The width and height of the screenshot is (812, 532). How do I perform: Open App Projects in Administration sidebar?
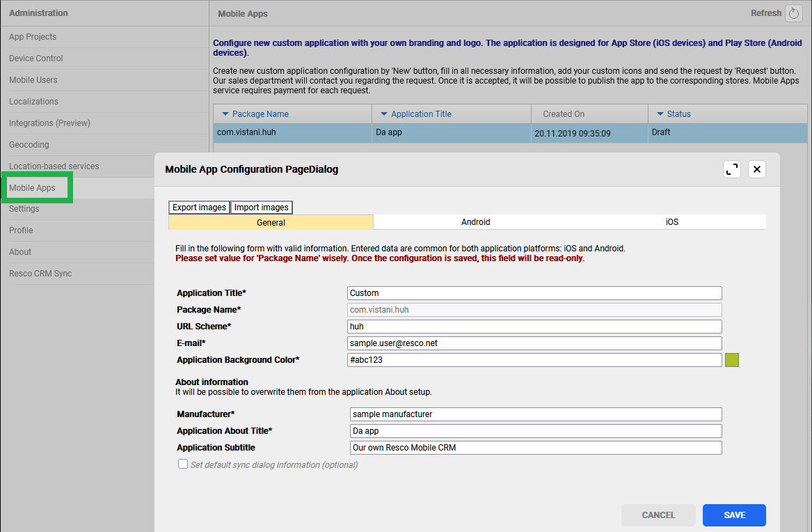click(x=33, y=37)
